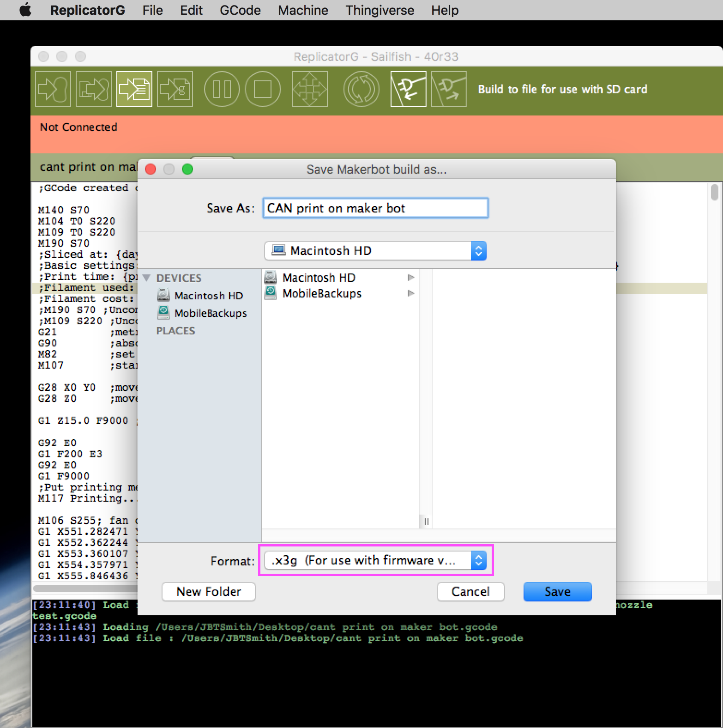The width and height of the screenshot is (723, 728).
Task: Open the ReplicatorG application menu
Action: [x=88, y=10]
